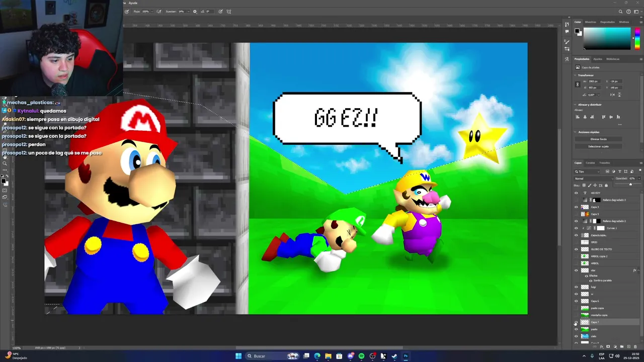Click the flip vertical icon in Transformar
This screenshot has height=362, width=644.
coord(619,95)
